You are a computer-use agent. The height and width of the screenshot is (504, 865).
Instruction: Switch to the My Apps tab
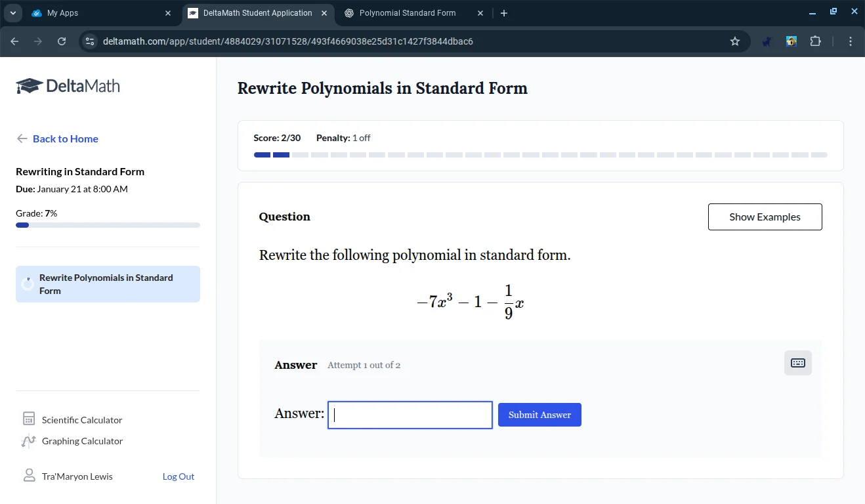[x=102, y=13]
